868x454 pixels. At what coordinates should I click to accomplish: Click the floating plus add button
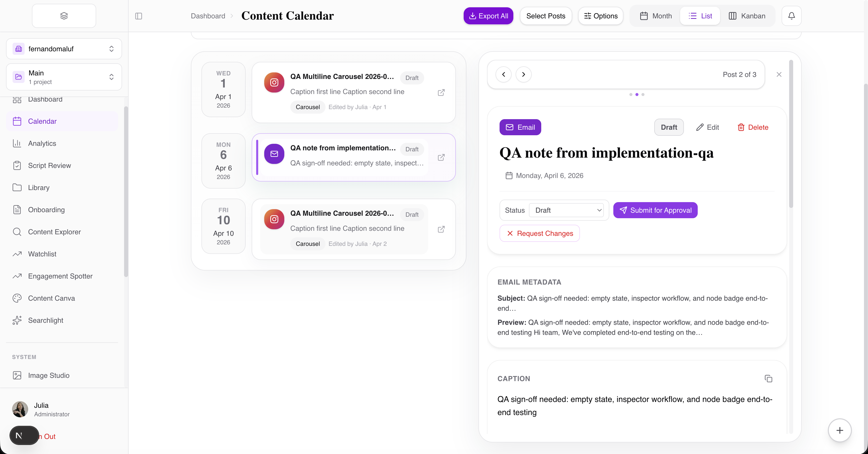coord(840,430)
